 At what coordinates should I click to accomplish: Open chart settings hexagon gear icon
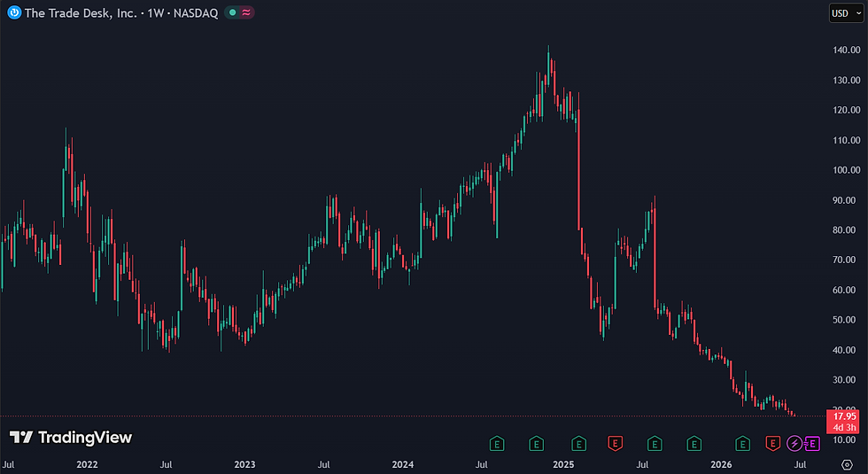coord(847,464)
